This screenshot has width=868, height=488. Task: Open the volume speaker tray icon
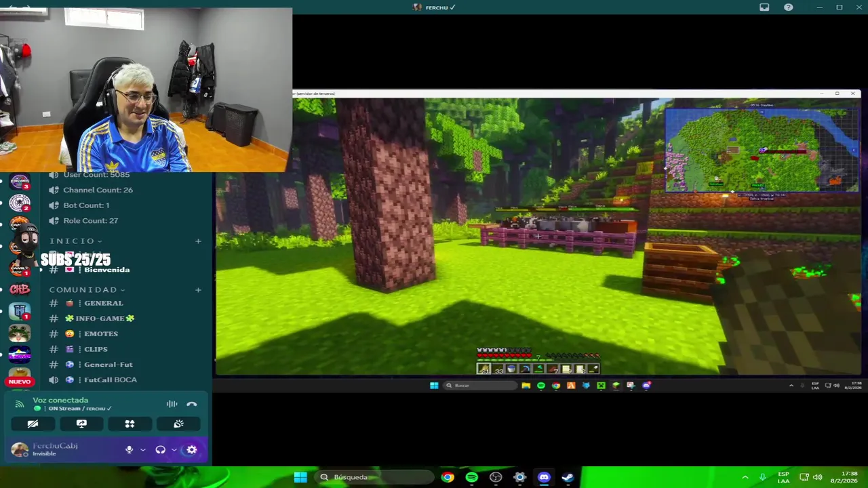pos(818,477)
